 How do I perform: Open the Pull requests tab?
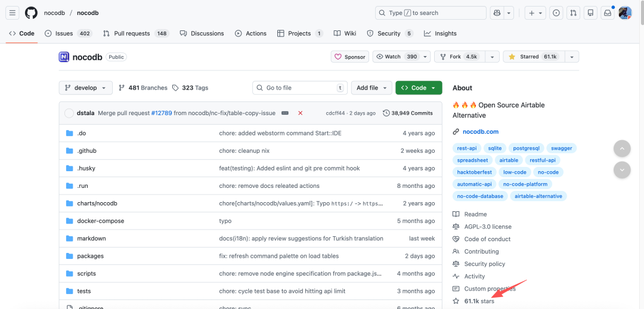(136, 33)
